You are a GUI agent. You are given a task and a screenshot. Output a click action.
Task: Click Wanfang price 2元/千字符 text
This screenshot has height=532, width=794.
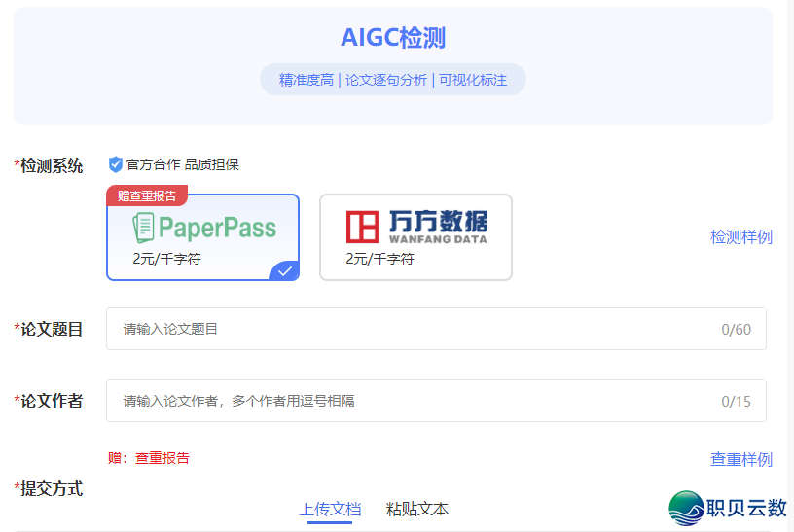pos(379,259)
